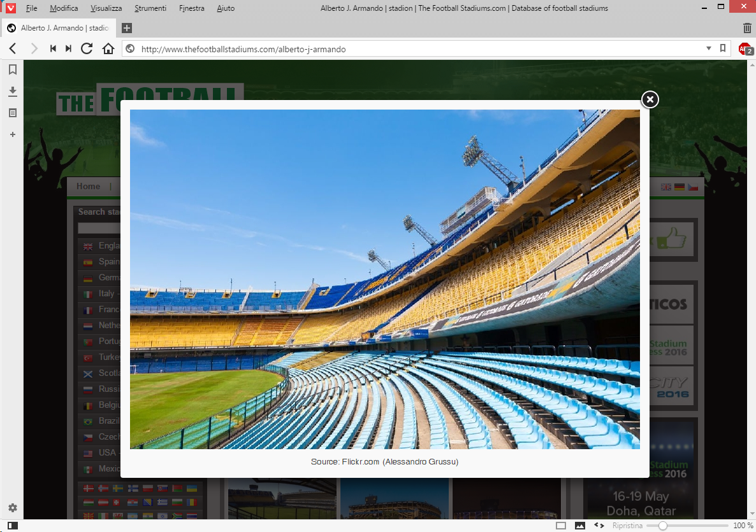Close the photo lightbox
The image size is (756, 532).
click(x=650, y=99)
